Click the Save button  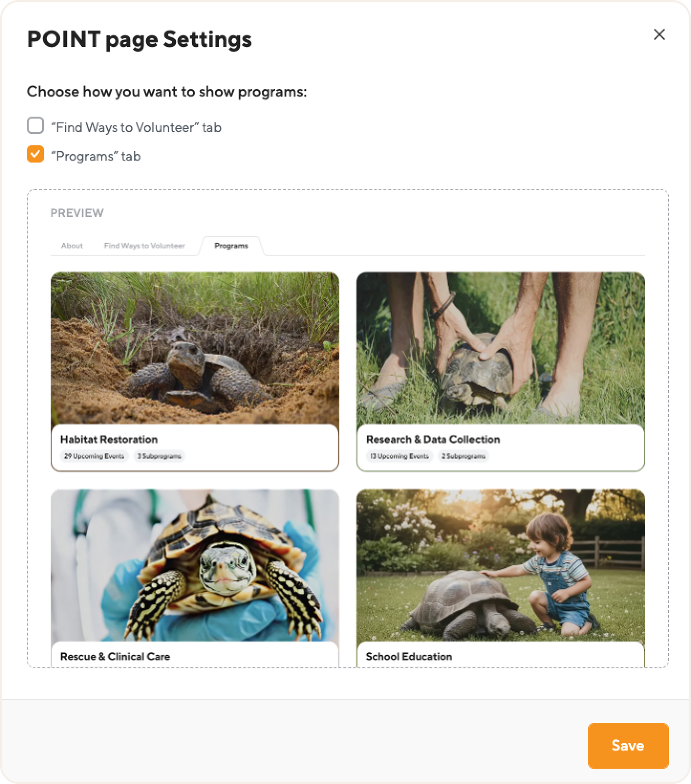pos(627,745)
